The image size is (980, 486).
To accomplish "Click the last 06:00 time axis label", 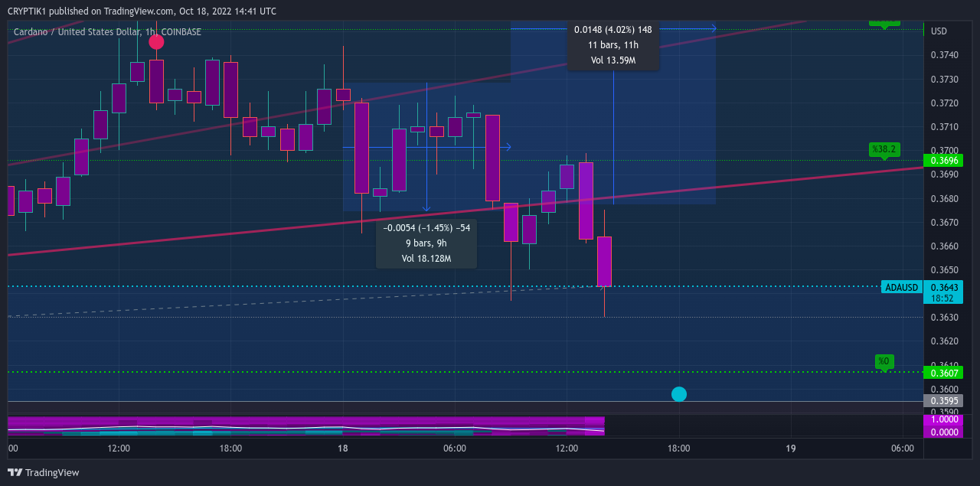I will click(x=903, y=448).
